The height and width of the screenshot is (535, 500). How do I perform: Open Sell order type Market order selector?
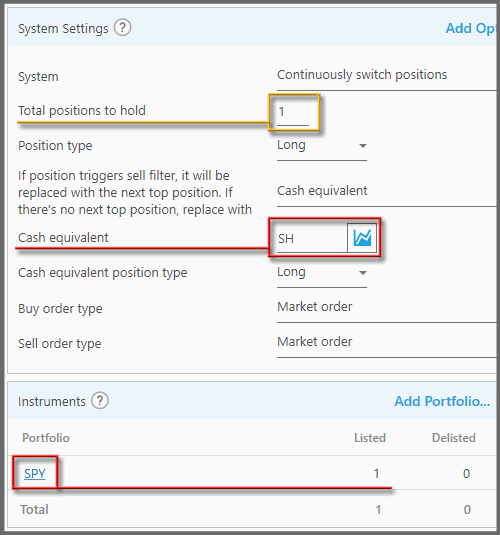pyautogui.click(x=387, y=343)
